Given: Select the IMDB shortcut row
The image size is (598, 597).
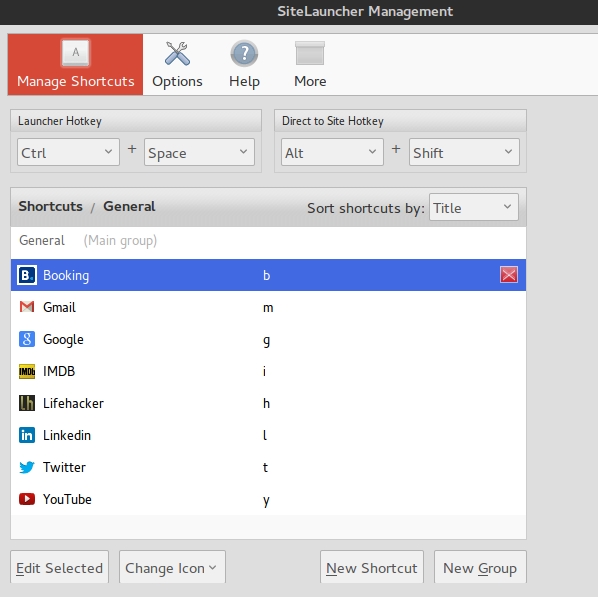Looking at the screenshot, I should coord(268,371).
